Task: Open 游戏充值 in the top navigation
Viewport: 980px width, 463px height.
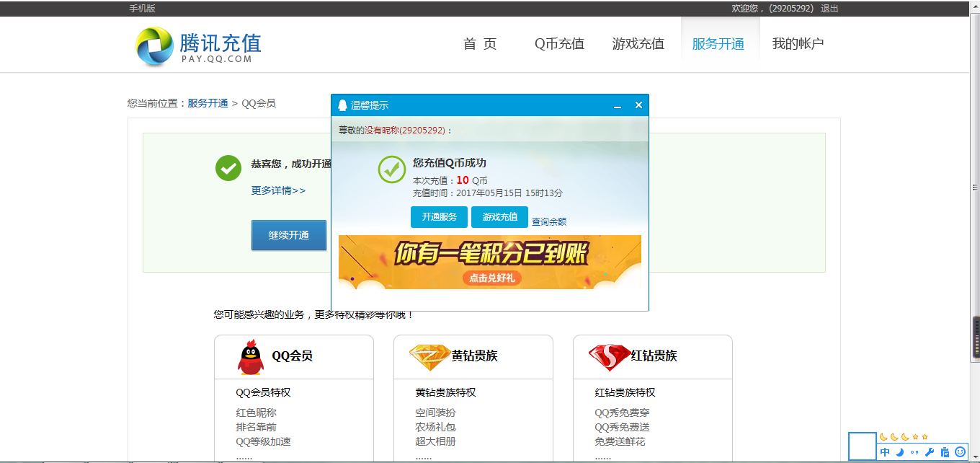Action: (x=638, y=44)
